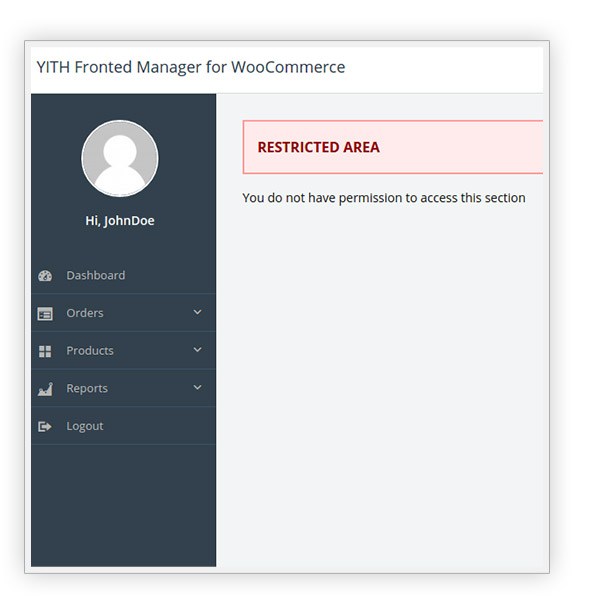The image size is (600, 607).
Task: Open the Reports menu label
Action: coord(87,388)
